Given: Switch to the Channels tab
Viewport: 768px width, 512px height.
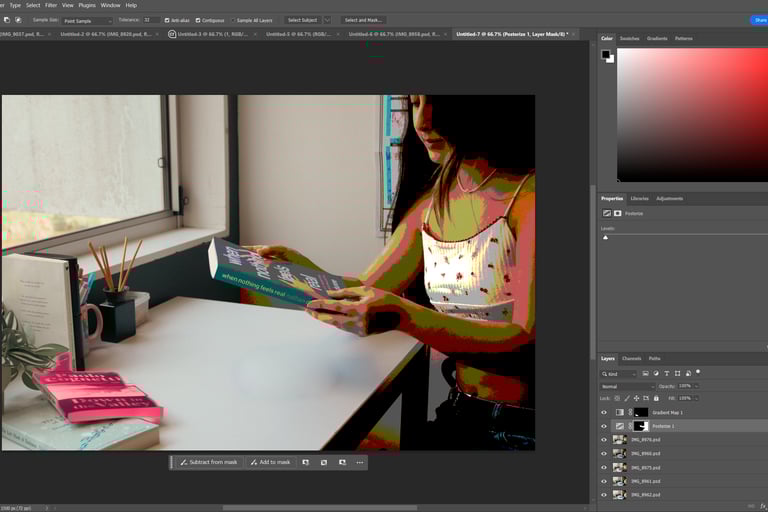Looking at the screenshot, I should [x=631, y=359].
